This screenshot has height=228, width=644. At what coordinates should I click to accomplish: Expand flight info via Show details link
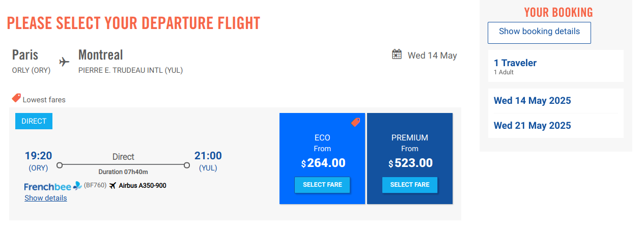(46, 198)
